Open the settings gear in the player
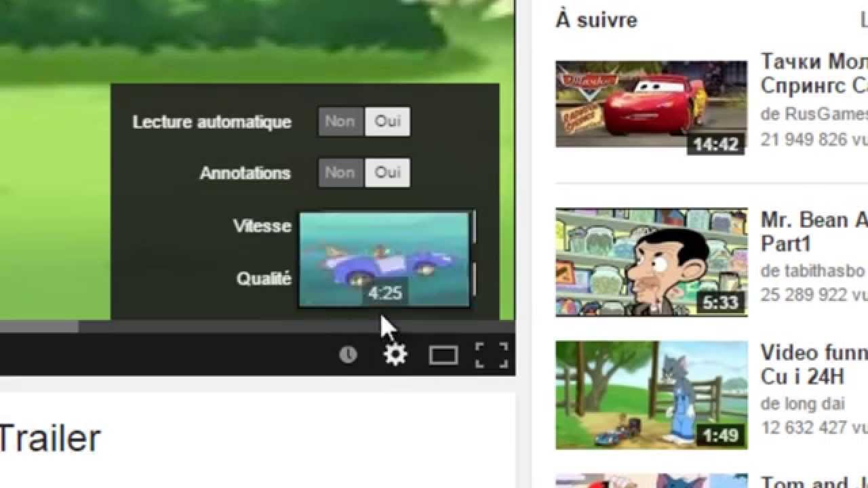 395,354
